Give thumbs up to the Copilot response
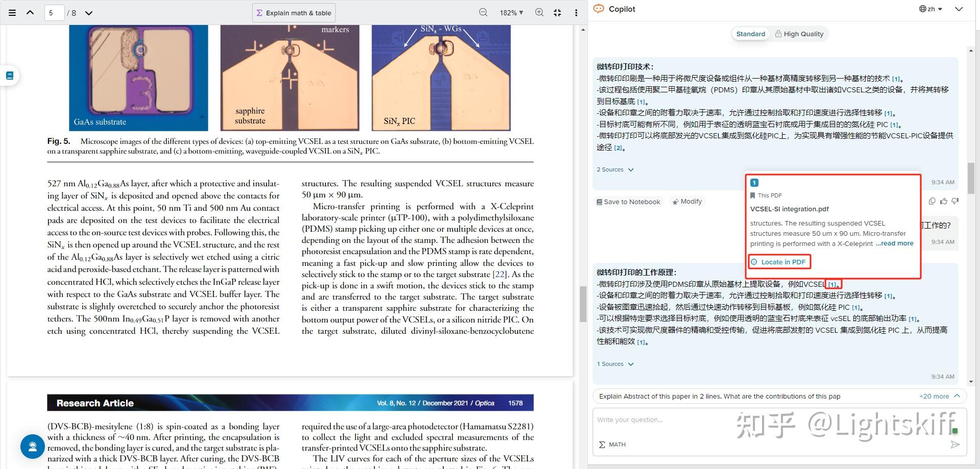 943,201
